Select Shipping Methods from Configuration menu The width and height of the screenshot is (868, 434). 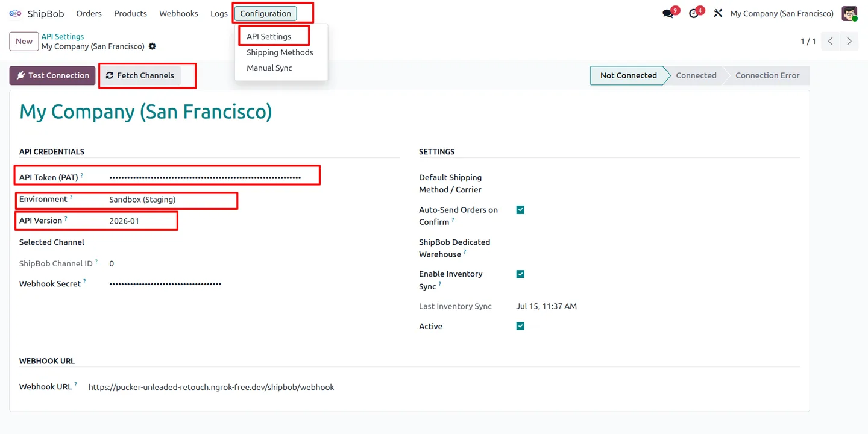click(280, 52)
